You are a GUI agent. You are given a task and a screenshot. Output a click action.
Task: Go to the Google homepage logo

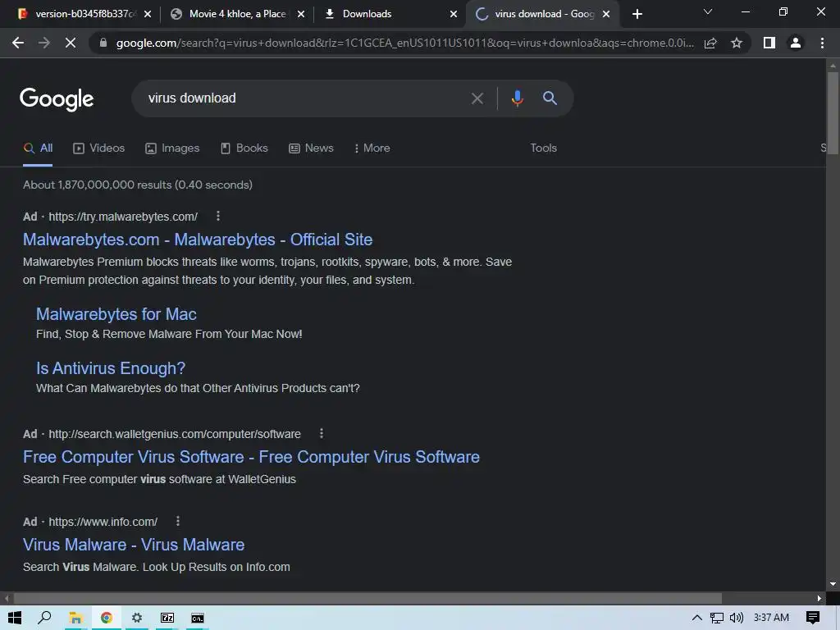pos(57,99)
